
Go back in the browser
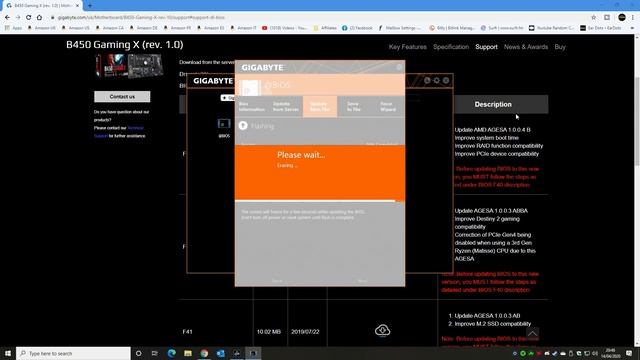tap(7, 17)
